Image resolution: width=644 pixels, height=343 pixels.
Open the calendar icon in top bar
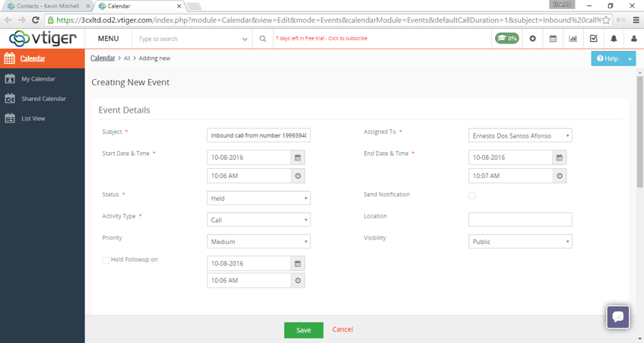(553, 39)
